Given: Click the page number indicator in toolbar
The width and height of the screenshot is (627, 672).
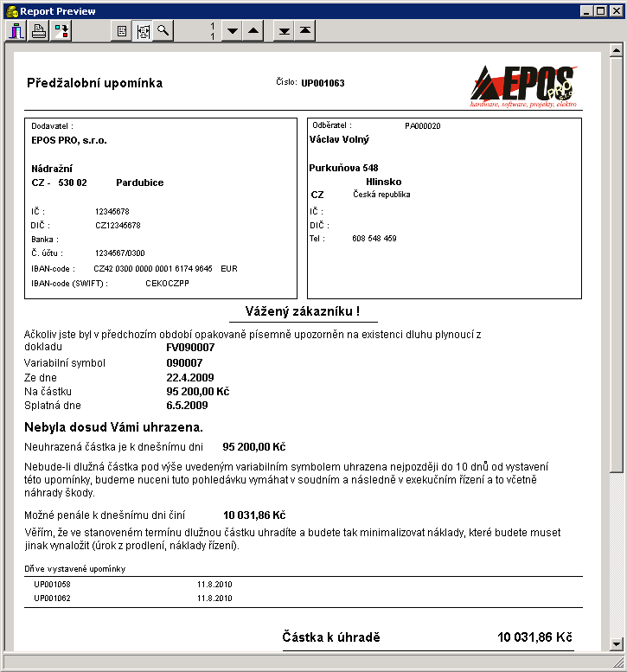Looking at the screenshot, I should 211,32.
